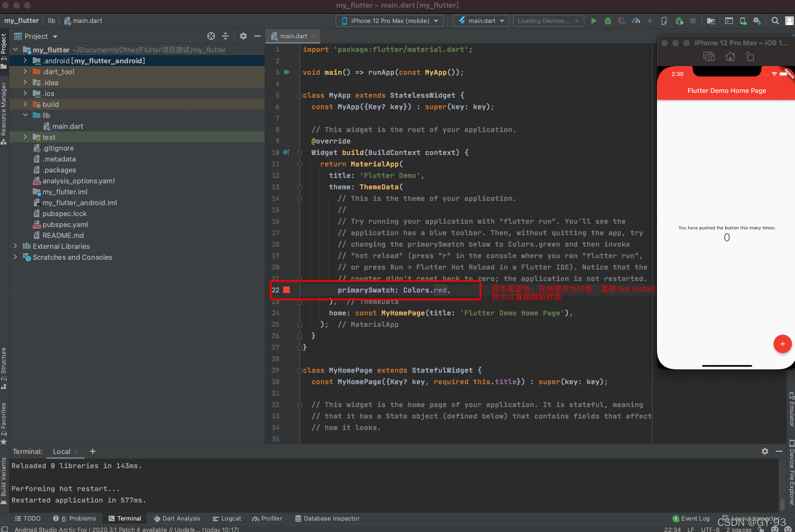Expand External Libraries node

pos(15,246)
